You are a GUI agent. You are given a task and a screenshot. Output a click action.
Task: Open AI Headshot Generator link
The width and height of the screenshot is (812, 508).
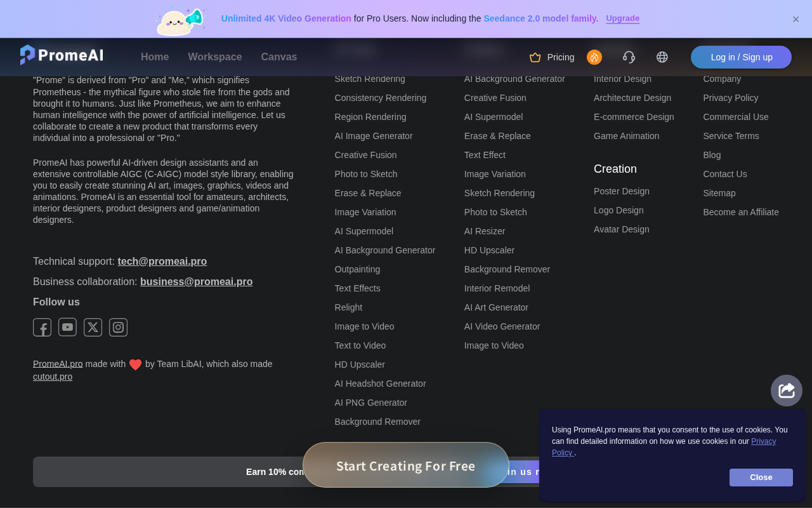tap(380, 384)
